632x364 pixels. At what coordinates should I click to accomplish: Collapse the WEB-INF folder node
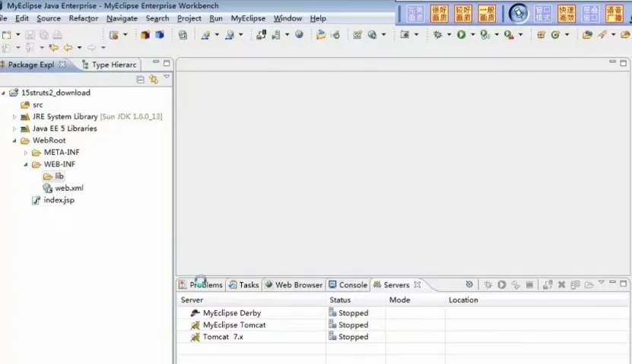[x=26, y=164]
